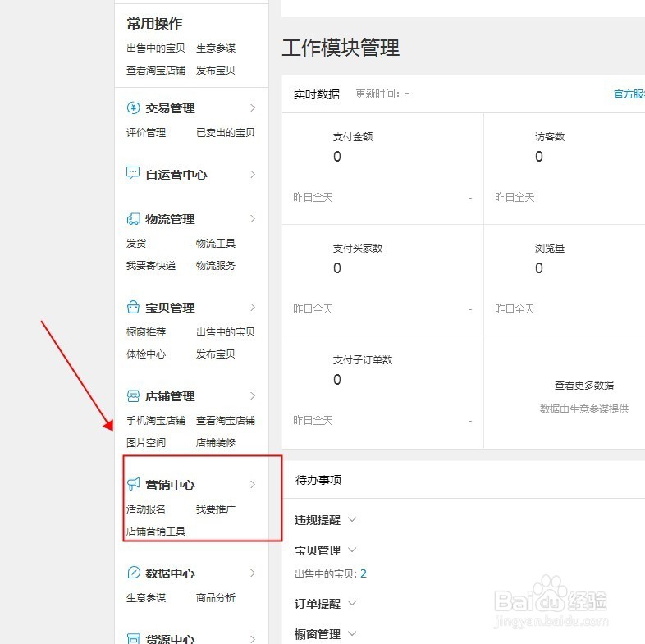Click the 支付金额 data cell
The height and width of the screenshot is (644, 645).
click(x=382, y=169)
